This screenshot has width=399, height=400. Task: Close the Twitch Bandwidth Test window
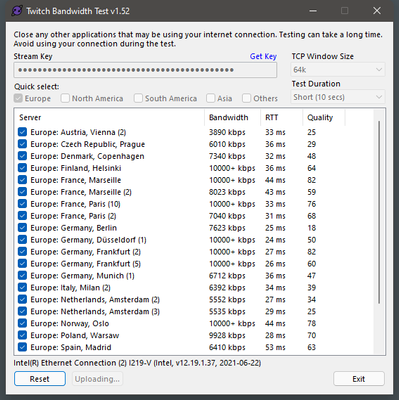point(377,11)
